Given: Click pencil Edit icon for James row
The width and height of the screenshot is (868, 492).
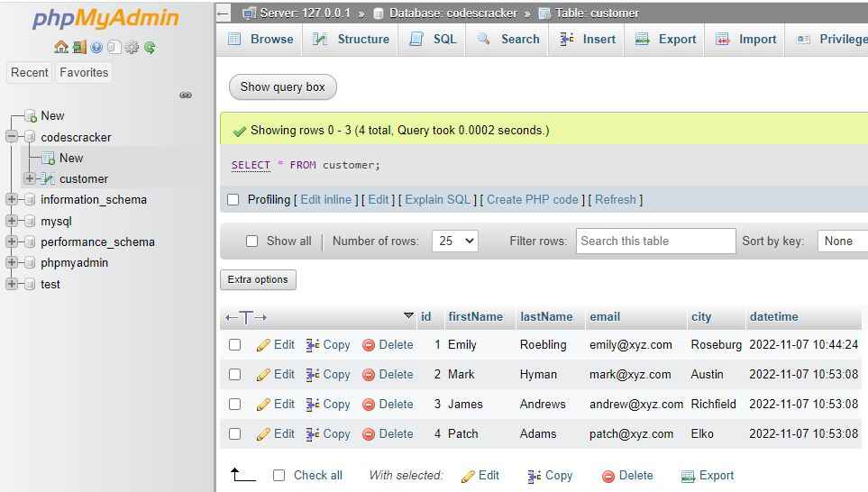Looking at the screenshot, I should tap(263, 405).
